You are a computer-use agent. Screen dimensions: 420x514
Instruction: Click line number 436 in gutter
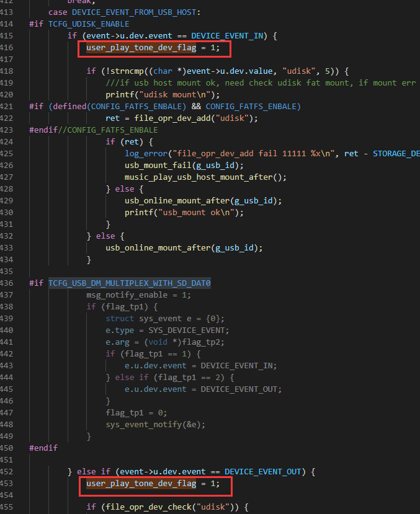pyautogui.click(x=7, y=283)
